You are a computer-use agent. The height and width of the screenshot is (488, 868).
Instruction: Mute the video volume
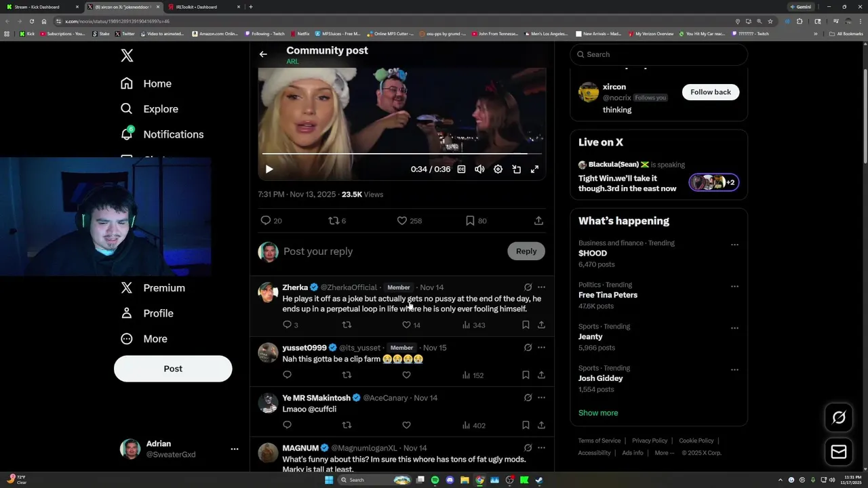click(x=479, y=169)
